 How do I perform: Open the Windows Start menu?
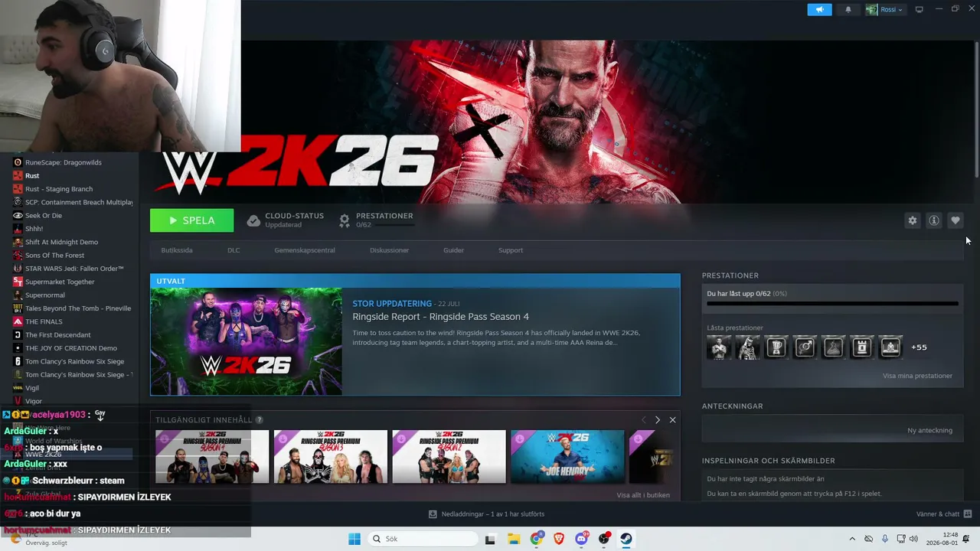point(354,539)
